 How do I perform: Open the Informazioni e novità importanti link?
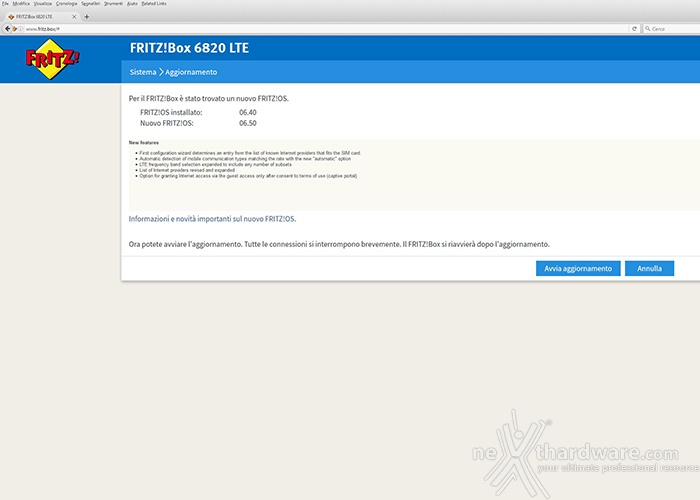click(x=212, y=219)
